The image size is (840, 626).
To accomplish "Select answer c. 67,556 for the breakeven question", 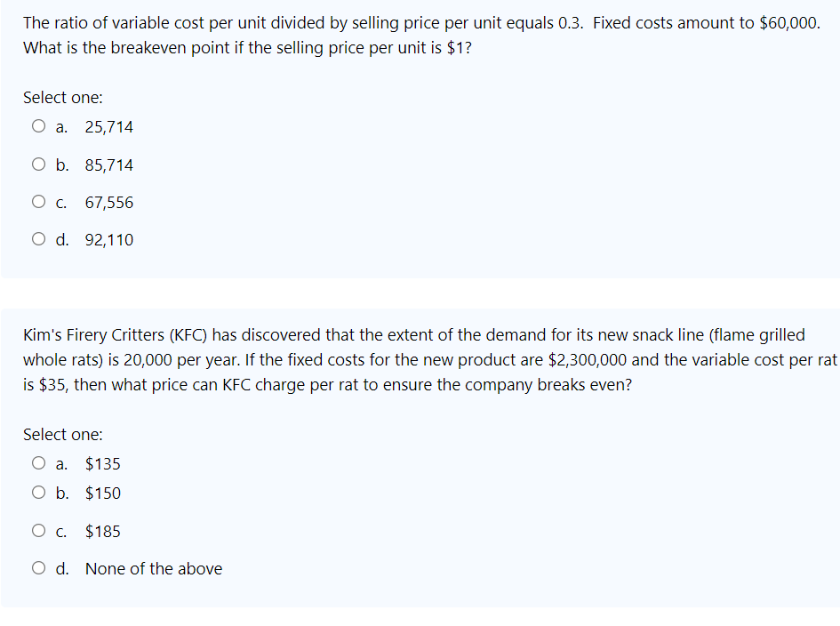I will [38, 201].
